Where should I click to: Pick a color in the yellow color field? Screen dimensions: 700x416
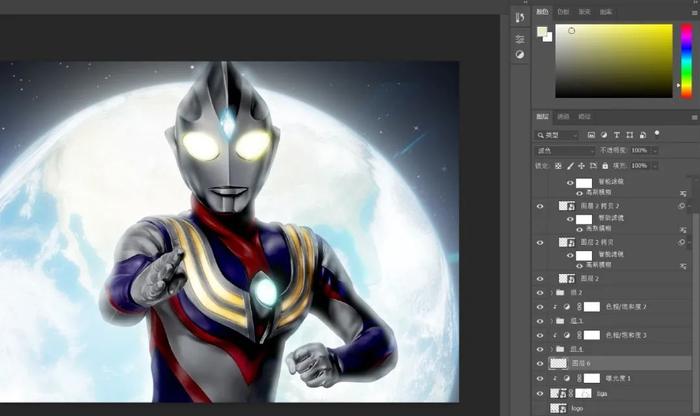614,61
